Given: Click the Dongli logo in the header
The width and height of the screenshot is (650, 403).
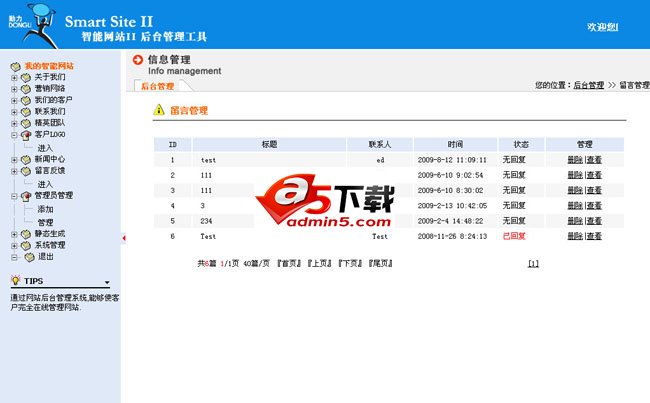Looking at the screenshot, I should (33, 25).
